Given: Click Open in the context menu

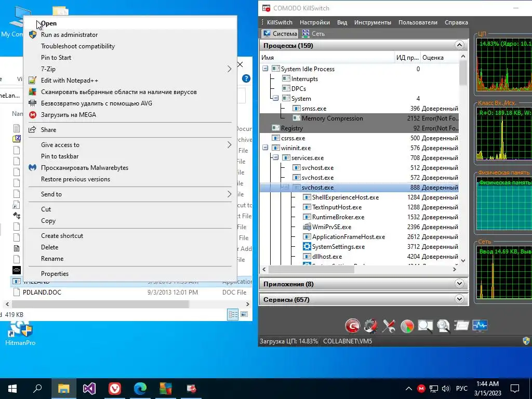Looking at the screenshot, I should tap(130, 23).
